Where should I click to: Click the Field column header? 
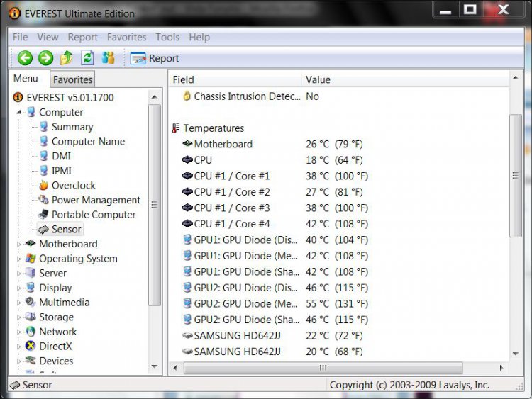(x=235, y=79)
